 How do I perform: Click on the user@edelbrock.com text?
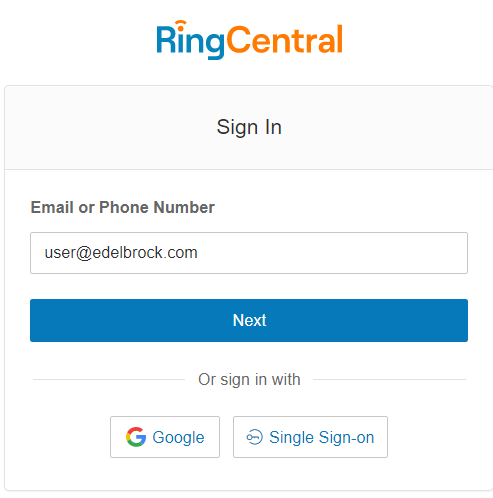pos(121,253)
